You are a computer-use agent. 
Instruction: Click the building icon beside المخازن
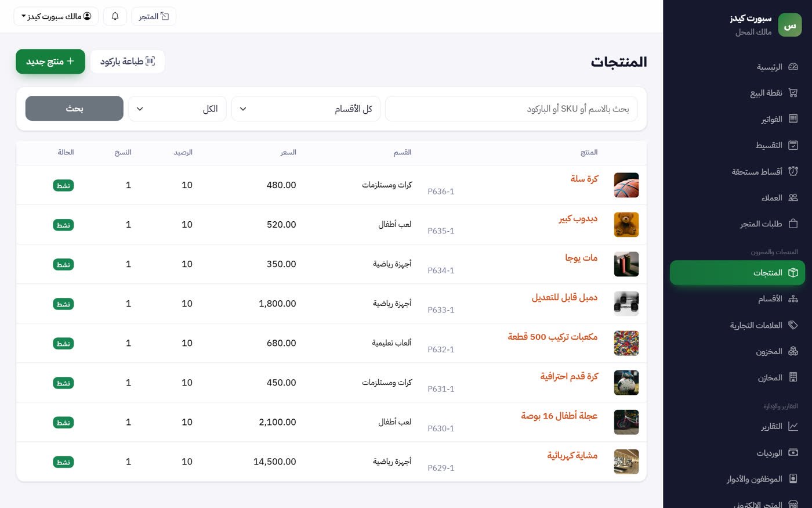pos(793,378)
